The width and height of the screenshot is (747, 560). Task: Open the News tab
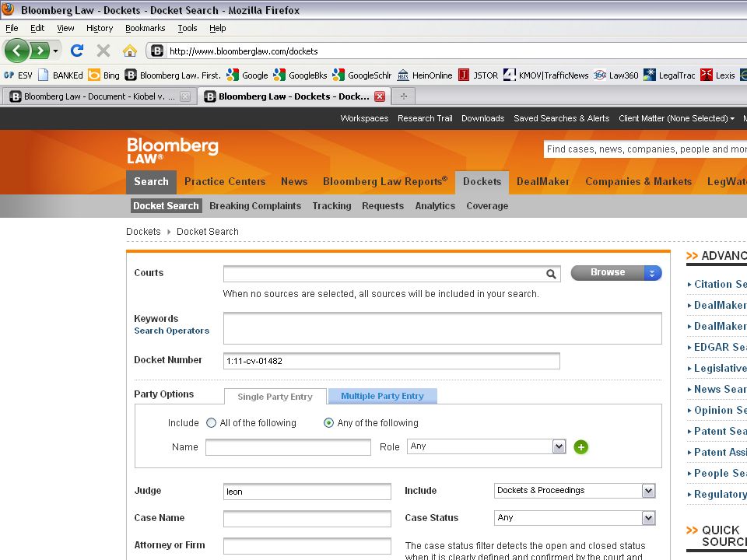click(x=294, y=182)
